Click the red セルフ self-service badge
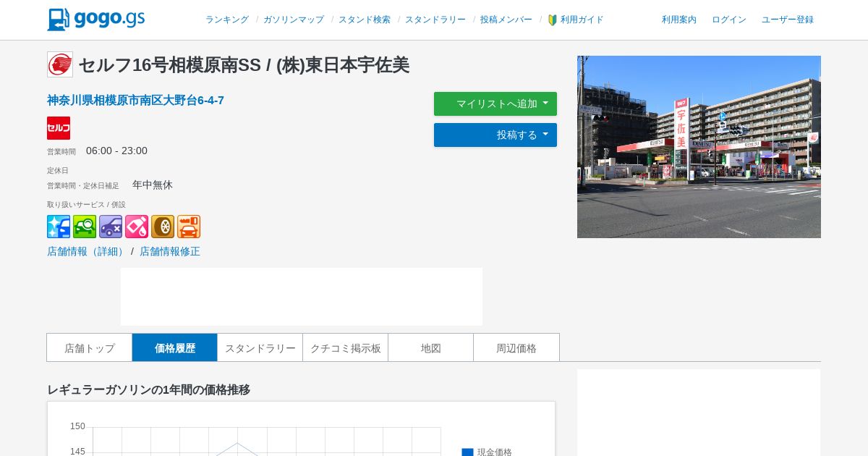This screenshot has height=456, width=868. [x=59, y=128]
